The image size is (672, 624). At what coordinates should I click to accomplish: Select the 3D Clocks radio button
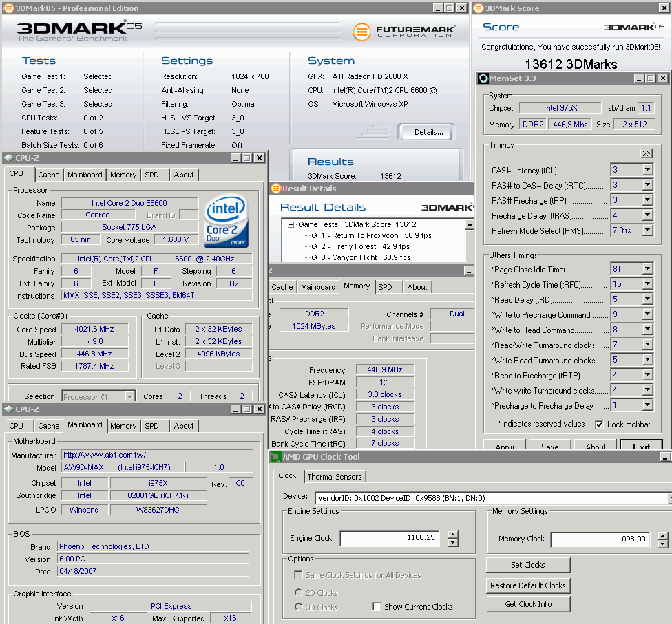click(x=299, y=607)
